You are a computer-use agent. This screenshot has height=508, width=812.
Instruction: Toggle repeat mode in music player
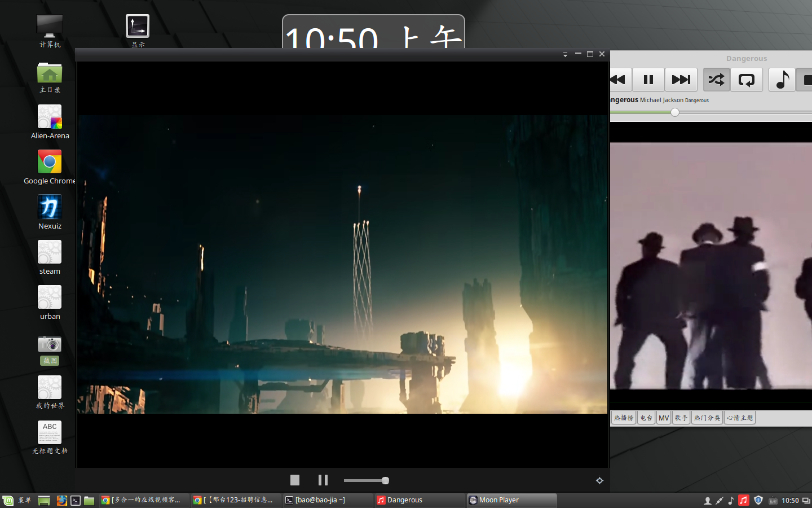[x=747, y=80]
